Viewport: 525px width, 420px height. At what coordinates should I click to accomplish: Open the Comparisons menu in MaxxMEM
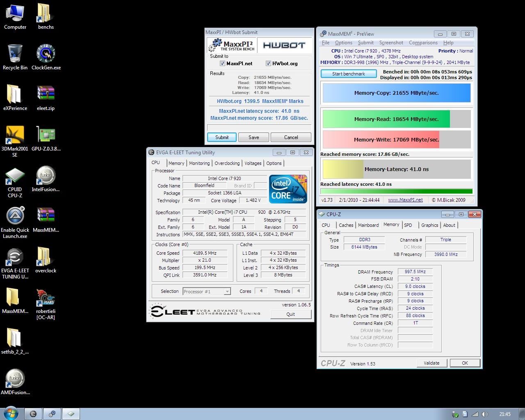[423, 43]
